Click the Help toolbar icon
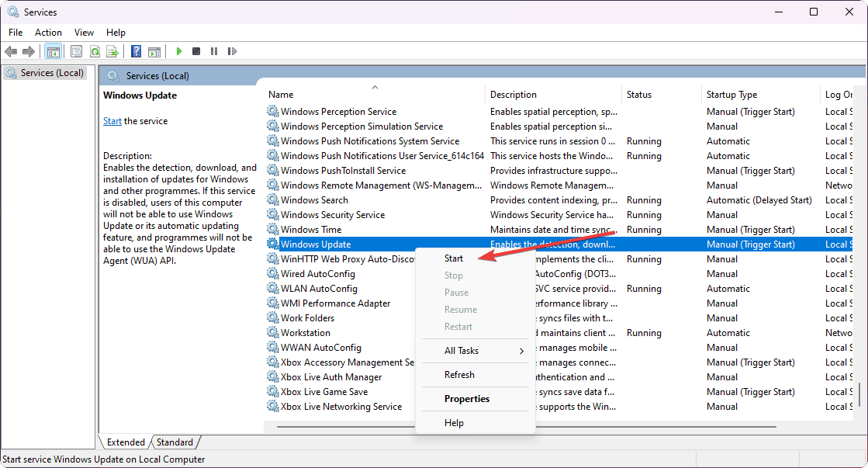Image resolution: width=868 pixels, height=468 pixels. click(x=135, y=51)
